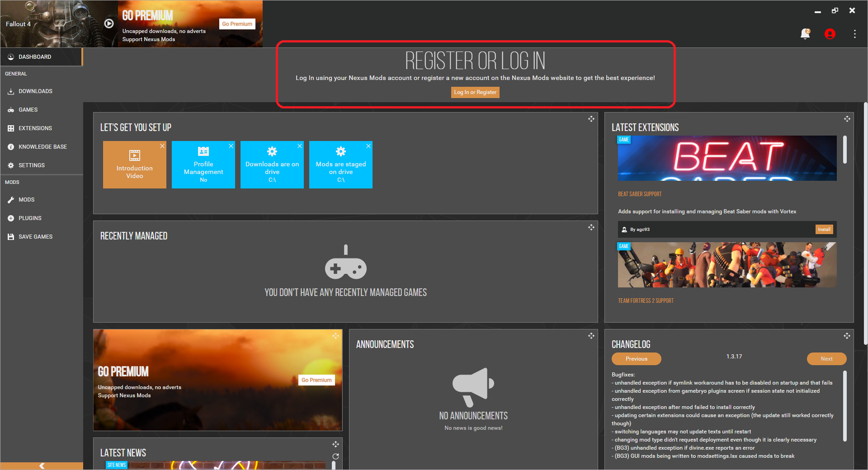The image size is (868, 470).
Task: Click the move handle of Changelog panel
Action: pos(847,336)
